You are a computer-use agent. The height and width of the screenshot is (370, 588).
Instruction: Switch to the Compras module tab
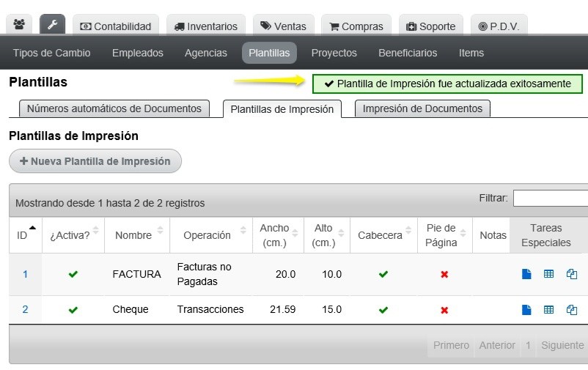tap(356, 26)
